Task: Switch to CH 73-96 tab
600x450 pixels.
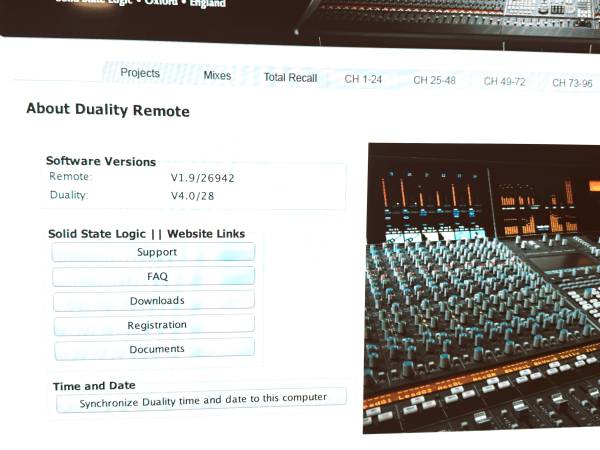Action: pyautogui.click(x=572, y=83)
